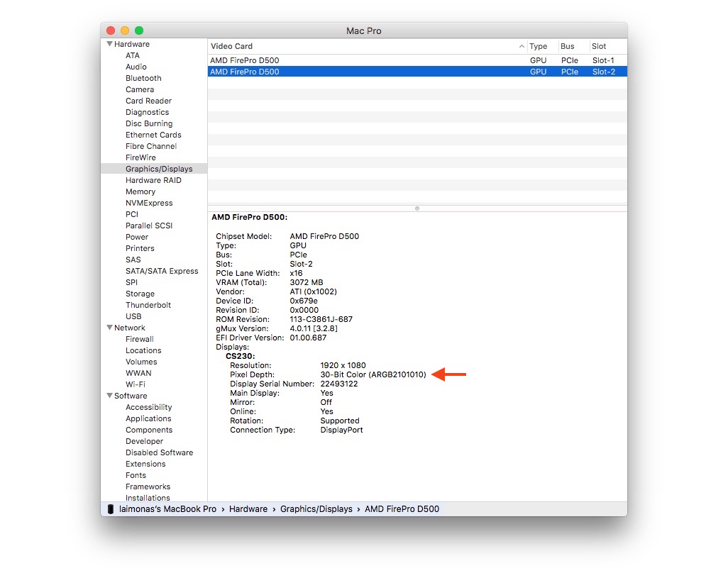Click the sort arrow in Video Card header
The image size is (728, 573).
click(x=522, y=46)
